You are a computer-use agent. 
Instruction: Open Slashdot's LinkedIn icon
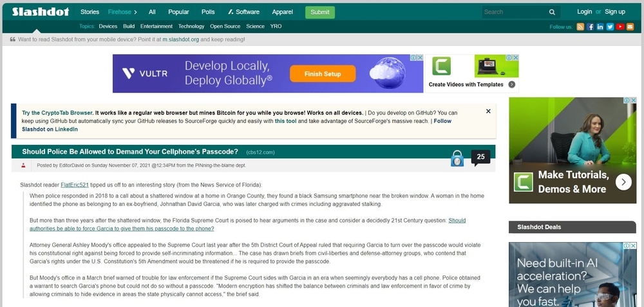[x=600, y=26]
